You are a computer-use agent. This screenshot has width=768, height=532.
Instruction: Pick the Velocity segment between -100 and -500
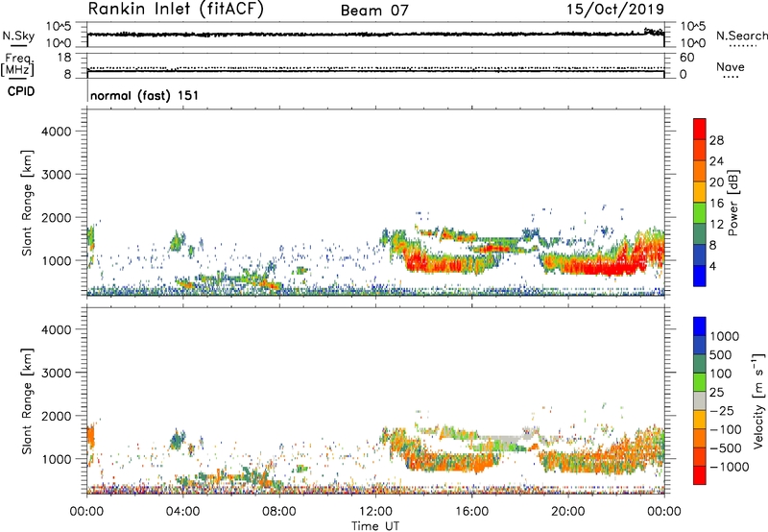pos(700,438)
